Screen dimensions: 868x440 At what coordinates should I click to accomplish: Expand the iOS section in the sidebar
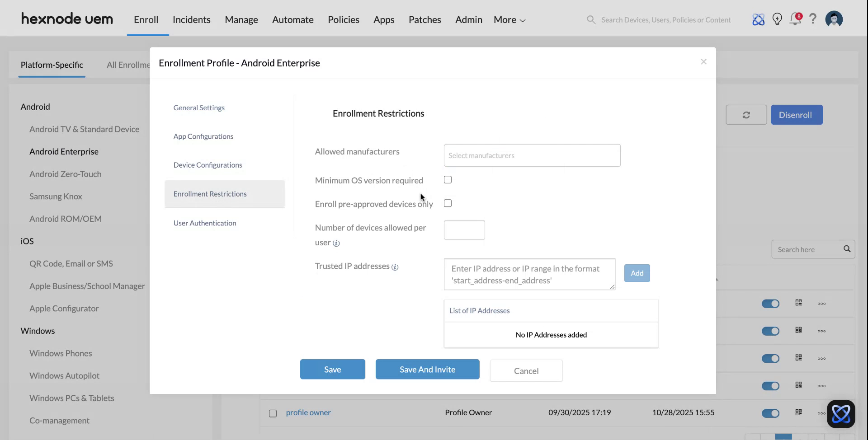27,241
